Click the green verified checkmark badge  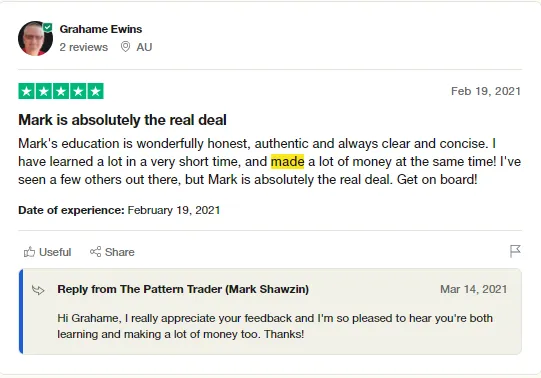coord(48,28)
